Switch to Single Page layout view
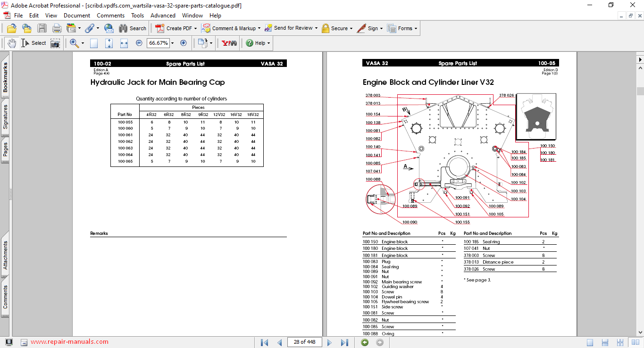Viewport: 644px width, 348px height. click(590, 342)
